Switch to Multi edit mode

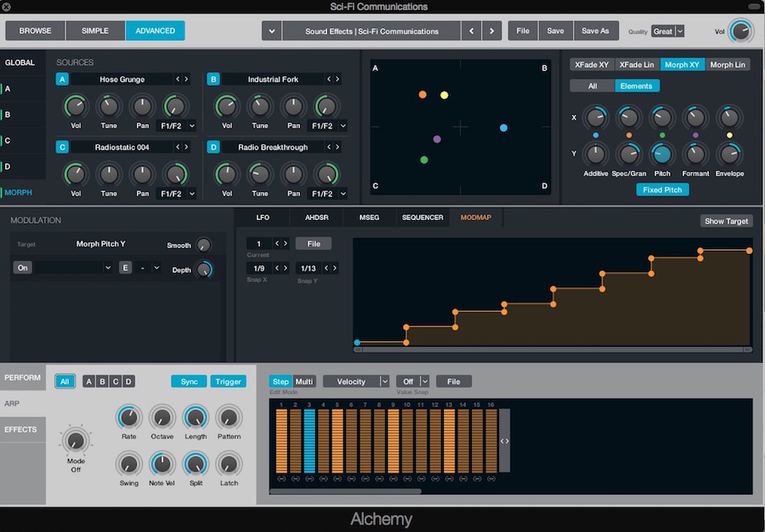click(304, 382)
